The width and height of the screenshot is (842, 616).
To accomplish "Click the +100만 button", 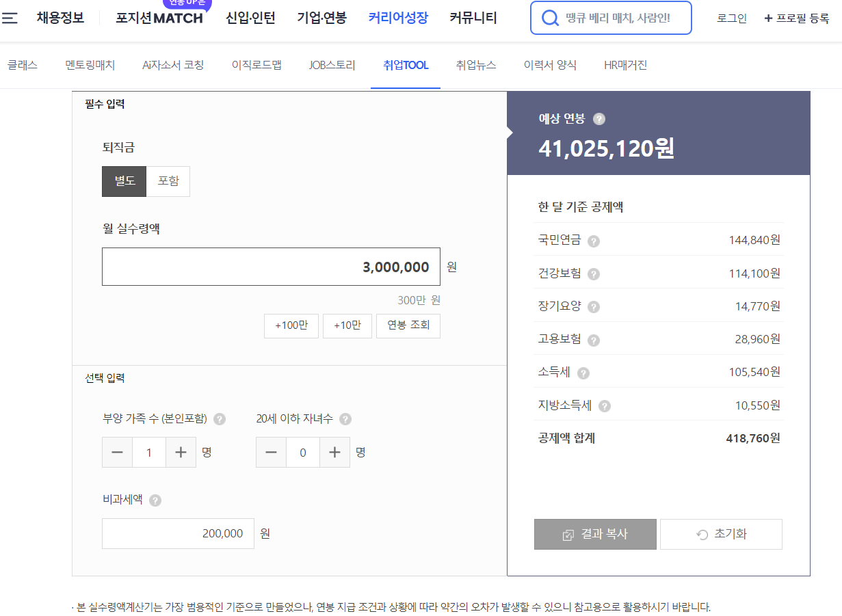I will (x=291, y=326).
